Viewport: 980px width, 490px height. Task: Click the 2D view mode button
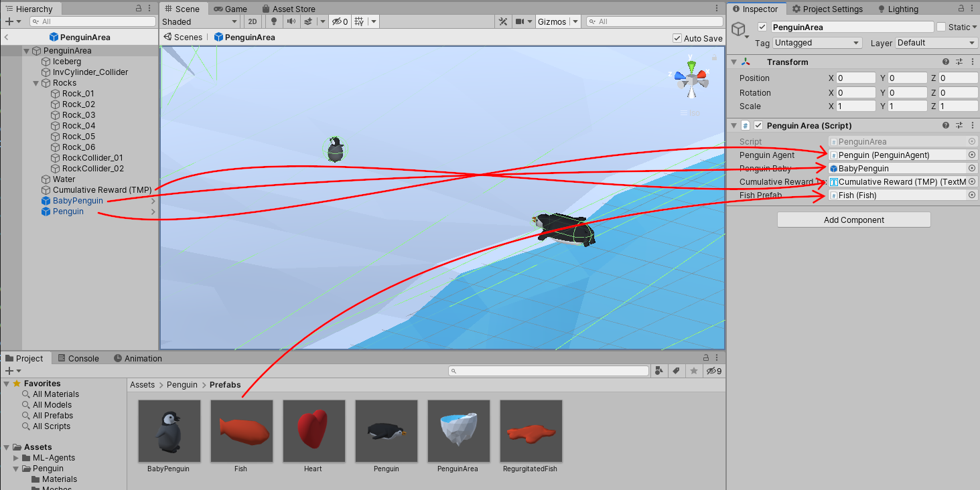pyautogui.click(x=253, y=21)
